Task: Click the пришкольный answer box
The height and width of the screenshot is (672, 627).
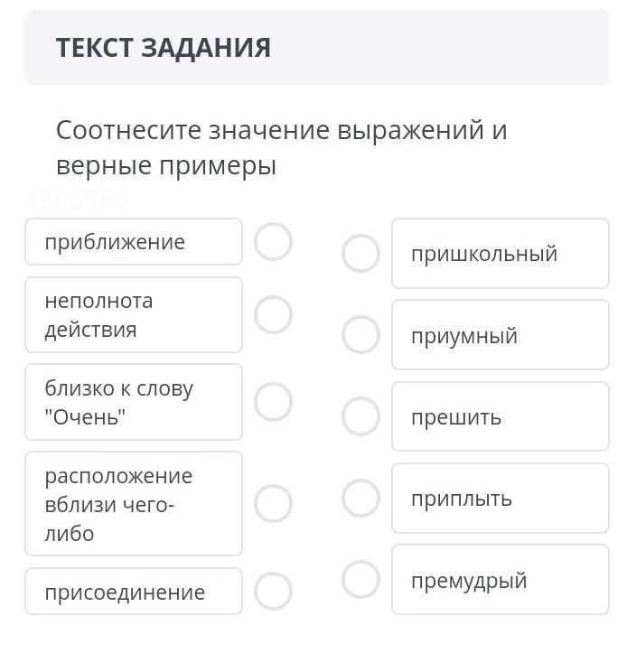Action: pos(501,254)
